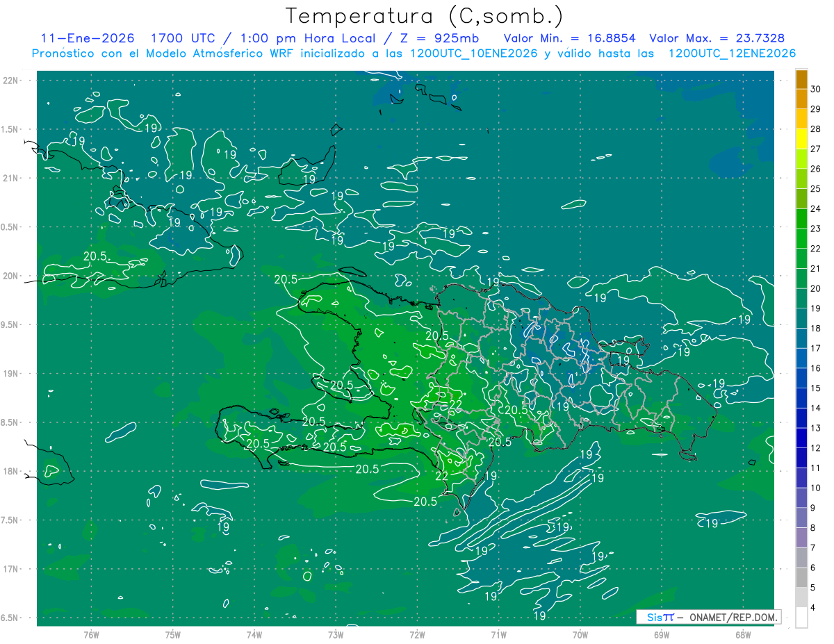The width and height of the screenshot is (834, 644).
Task: Click the "21N" latitude axis label
Action: 12,178
